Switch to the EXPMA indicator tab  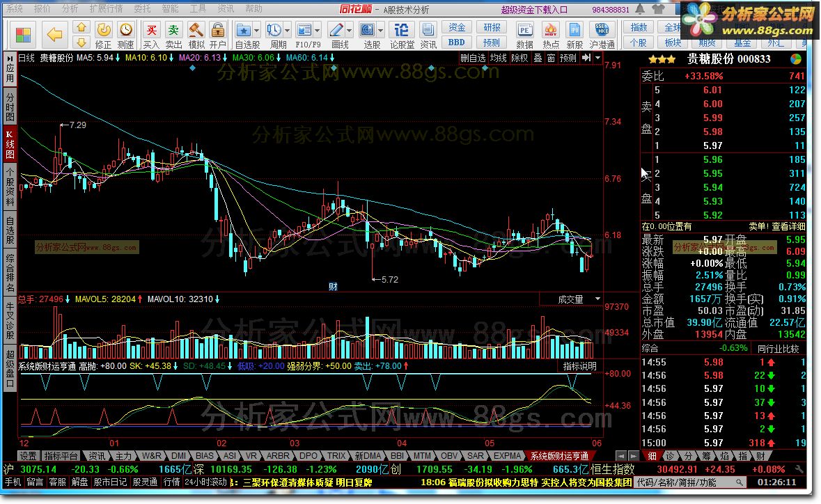pos(508,456)
